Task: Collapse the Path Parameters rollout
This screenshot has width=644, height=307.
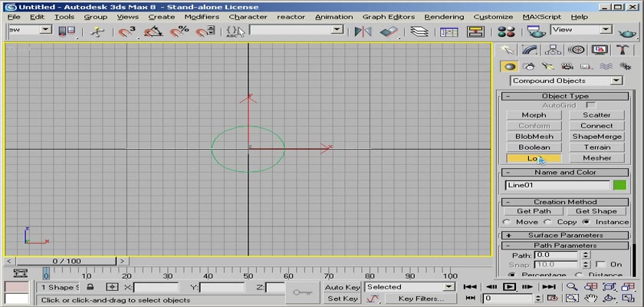Action: pyautogui.click(x=565, y=246)
